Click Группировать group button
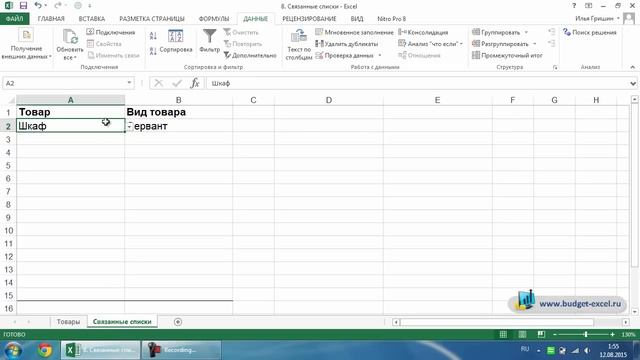The width and height of the screenshot is (640, 360). coord(496,32)
